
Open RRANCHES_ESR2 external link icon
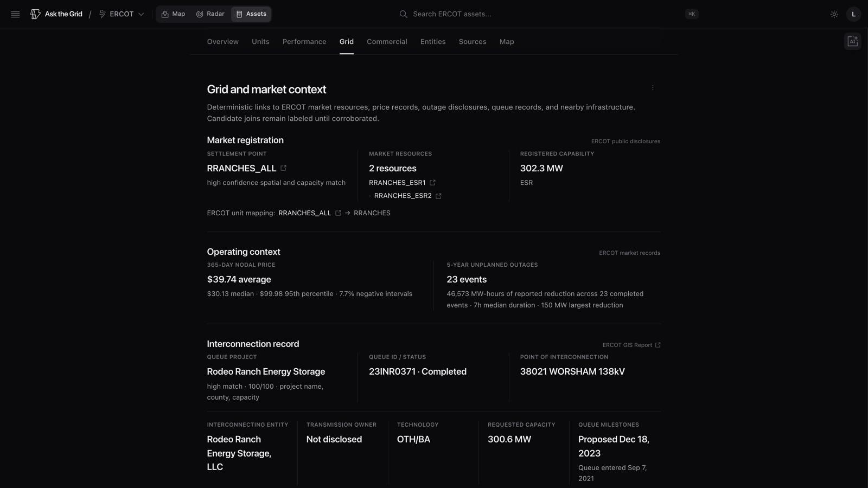[438, 196]
